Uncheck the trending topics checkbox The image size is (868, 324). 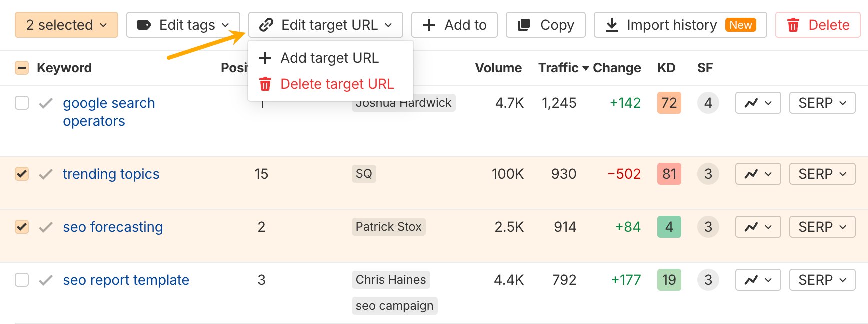(x=22, y=174)
